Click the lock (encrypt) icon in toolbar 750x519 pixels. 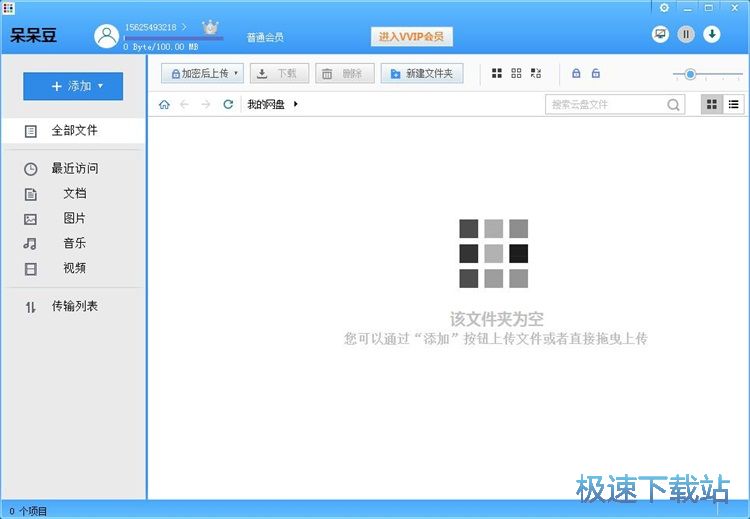pos(575,73)
